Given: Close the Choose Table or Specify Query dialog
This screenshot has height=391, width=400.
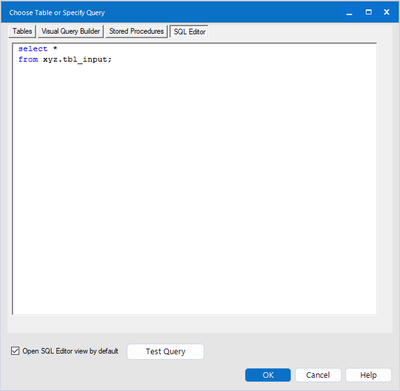Looking at the screenshot, I should (387, 13).
